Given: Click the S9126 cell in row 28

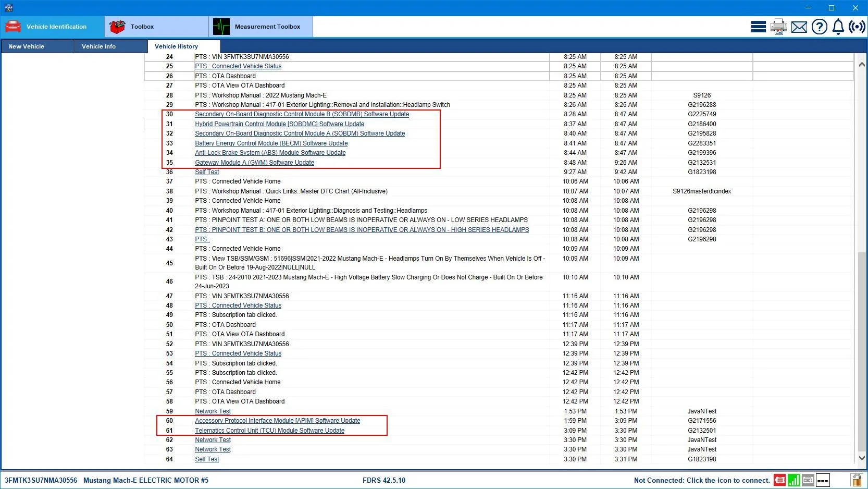Looking at the screenshot, I should 702,95.
